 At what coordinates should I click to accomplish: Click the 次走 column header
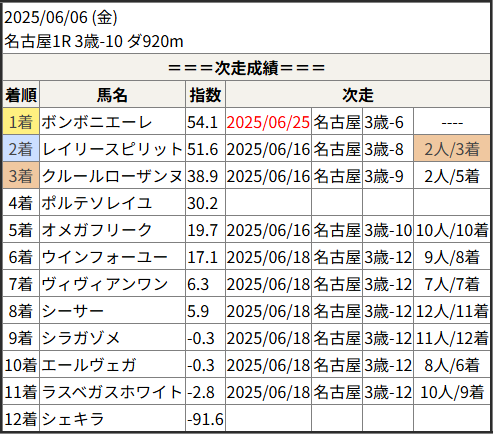[x=358, y=95]
